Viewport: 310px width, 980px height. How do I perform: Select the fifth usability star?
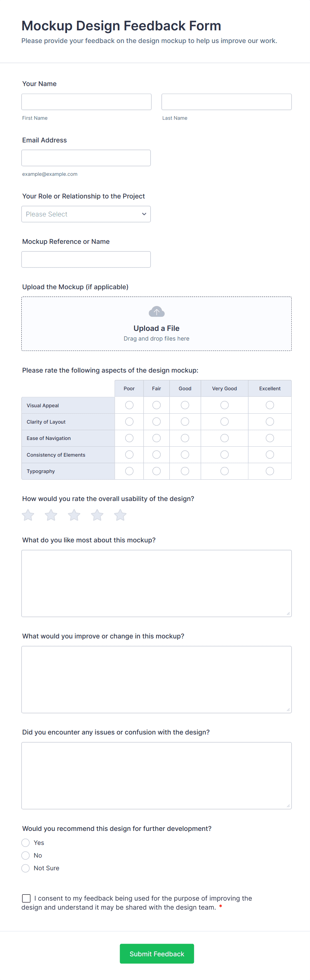tap(120, 515)
